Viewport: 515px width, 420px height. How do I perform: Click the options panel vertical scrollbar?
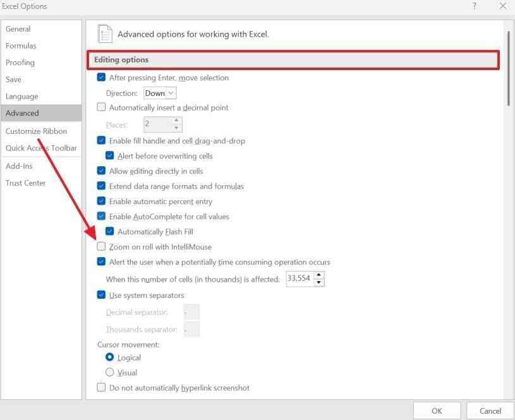509,69
